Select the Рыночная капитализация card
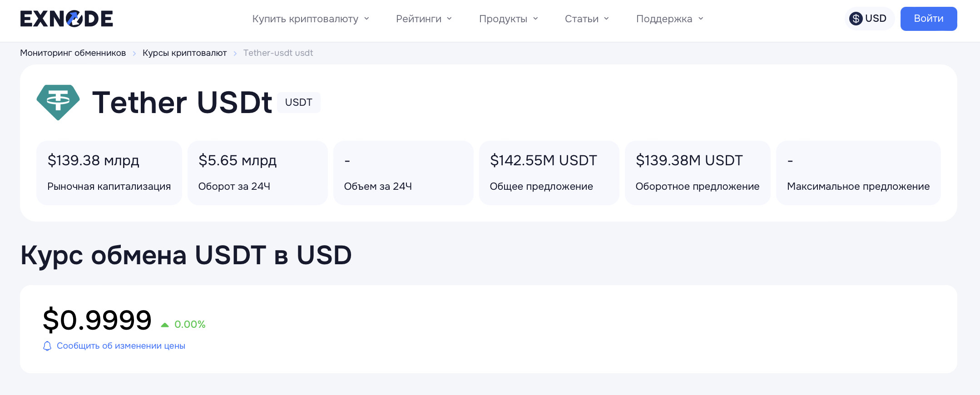 pyautogui.click(x=109, y=173)
